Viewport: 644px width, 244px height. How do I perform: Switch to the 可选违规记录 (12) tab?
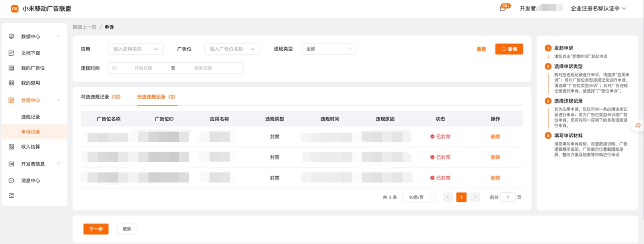point(101,97)
